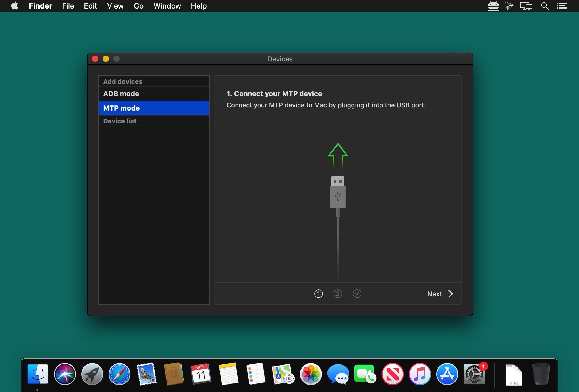579x392 pixels.
Task: Open the HTML document in dock
Action: (x=514, y=375)
